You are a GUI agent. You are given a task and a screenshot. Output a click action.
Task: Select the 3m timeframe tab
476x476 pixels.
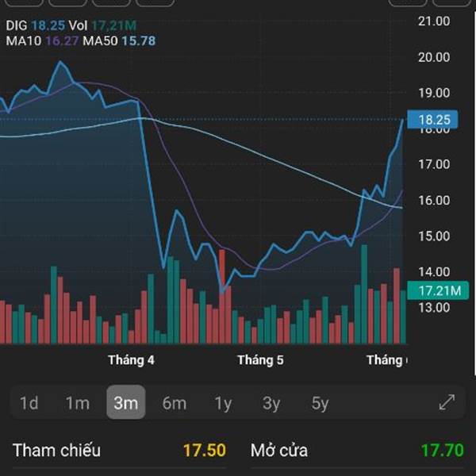tap(126, 402)
